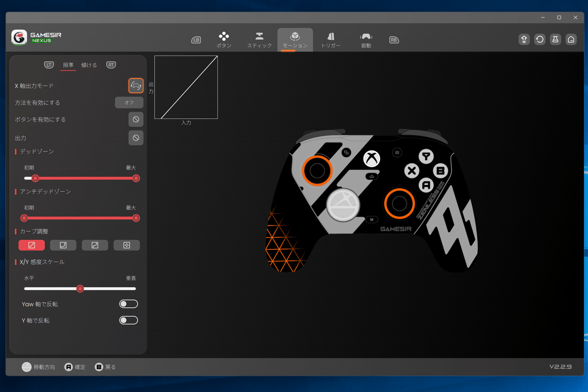
Task: Enable the Y 軸で反転 switch
Action: [x=128, y=320]
